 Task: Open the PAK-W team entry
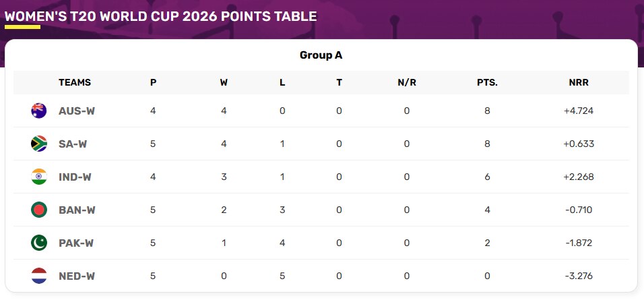[76, 243]
